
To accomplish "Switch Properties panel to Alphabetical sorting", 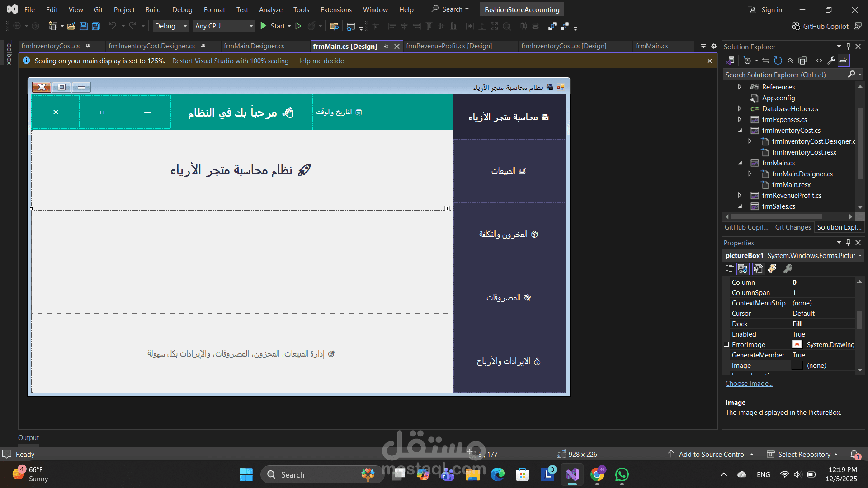I will pyautogui.click(x=743, y=269).
